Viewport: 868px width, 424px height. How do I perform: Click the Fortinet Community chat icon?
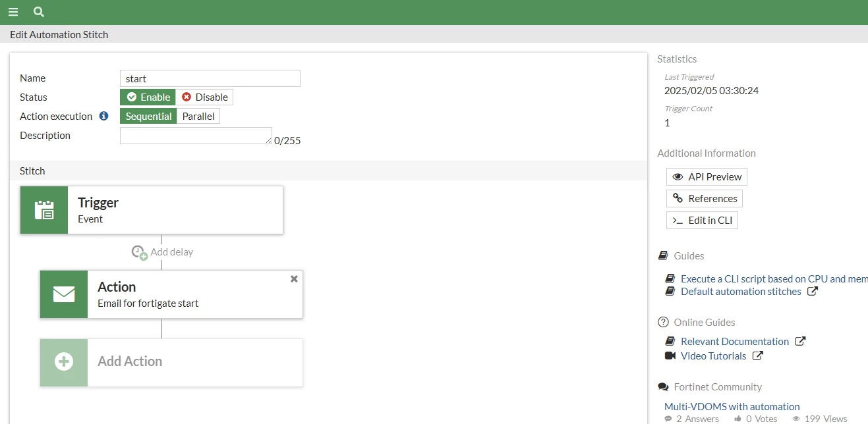(663, 386)
